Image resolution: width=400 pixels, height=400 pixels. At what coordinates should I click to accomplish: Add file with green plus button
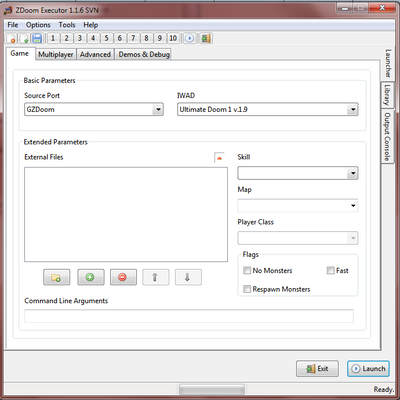pos(90,277)
